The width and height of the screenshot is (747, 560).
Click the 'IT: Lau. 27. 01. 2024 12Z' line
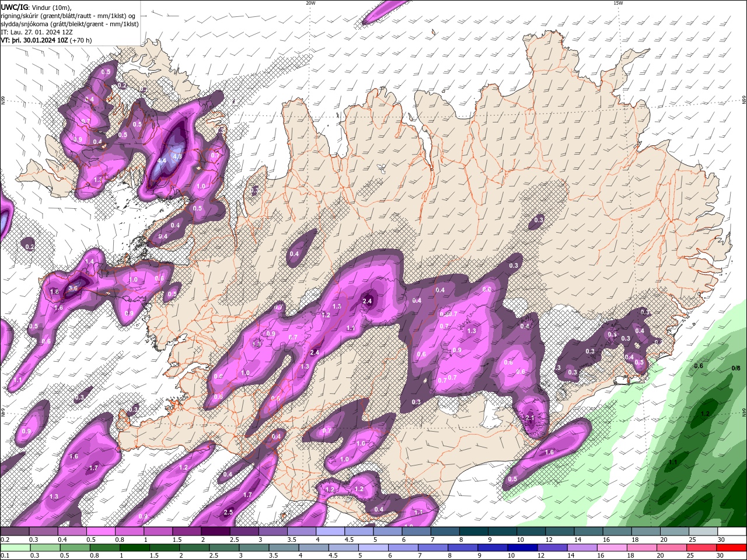point(36,32)
